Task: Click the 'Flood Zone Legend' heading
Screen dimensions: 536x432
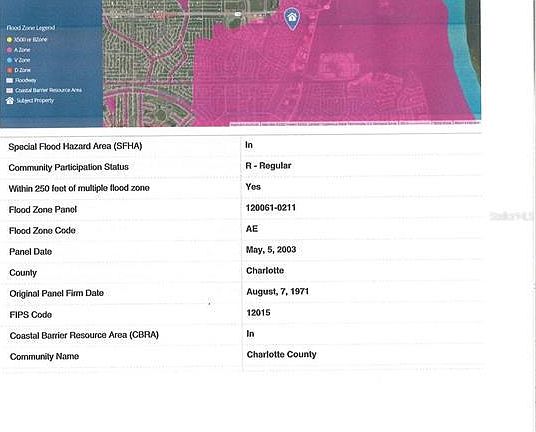Action: pyautogui.click(x=31, y=28)
